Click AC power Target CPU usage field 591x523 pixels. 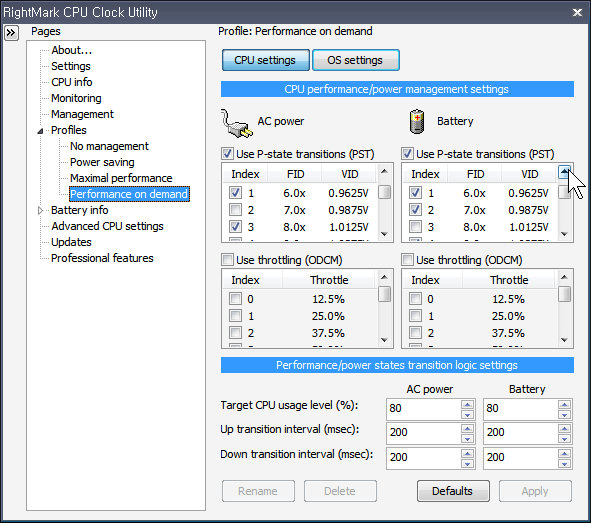pos(424,409)
